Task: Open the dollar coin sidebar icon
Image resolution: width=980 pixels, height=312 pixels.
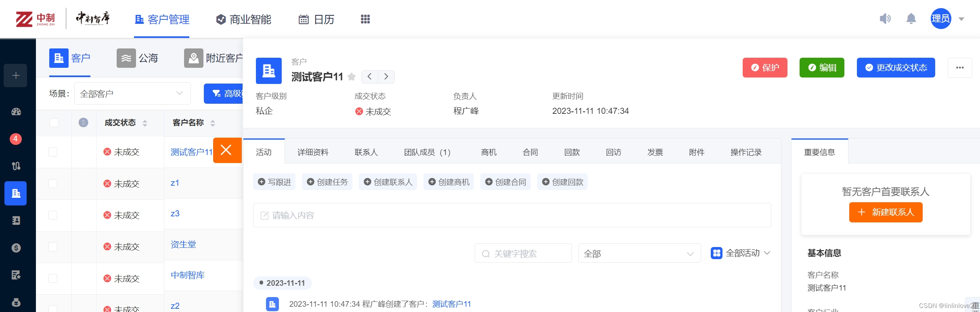Action: click(16, 248)
